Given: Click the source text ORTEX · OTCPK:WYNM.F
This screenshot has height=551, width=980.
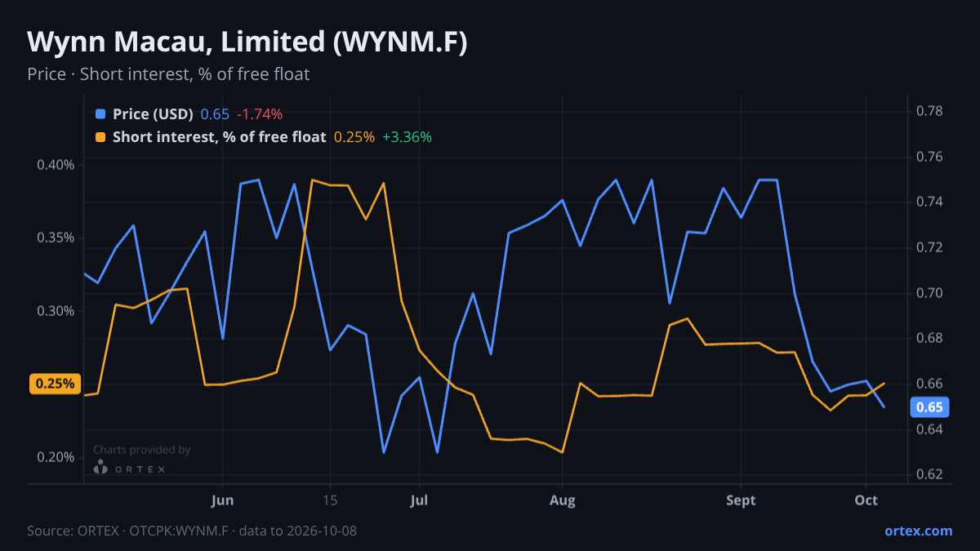Looking at the screenshot, I should tap(153, 531).
